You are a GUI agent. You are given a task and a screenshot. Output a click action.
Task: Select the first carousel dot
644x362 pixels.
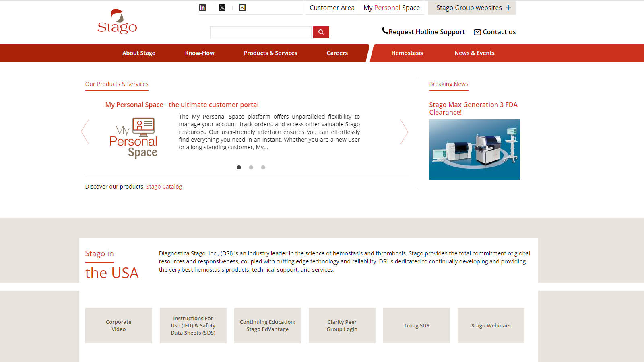239,167
